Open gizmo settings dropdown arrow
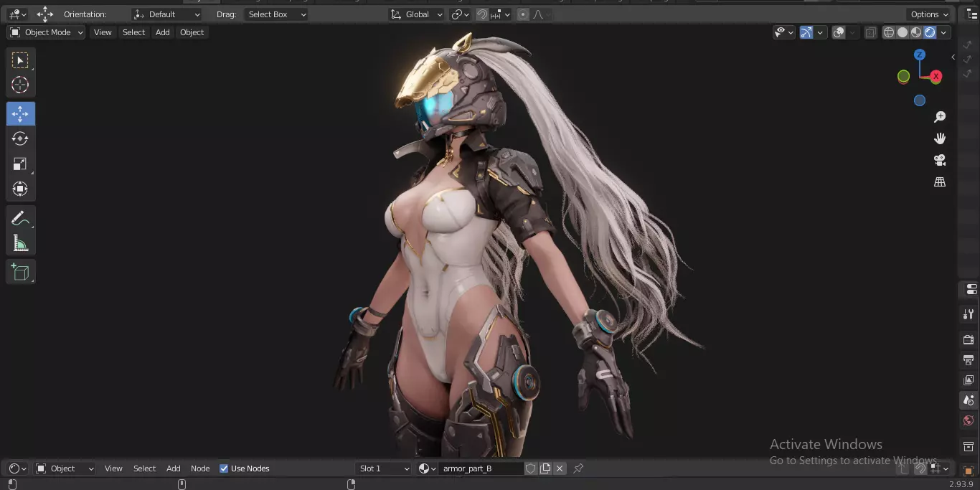This screenshot has width=980, height=490. 820,32
